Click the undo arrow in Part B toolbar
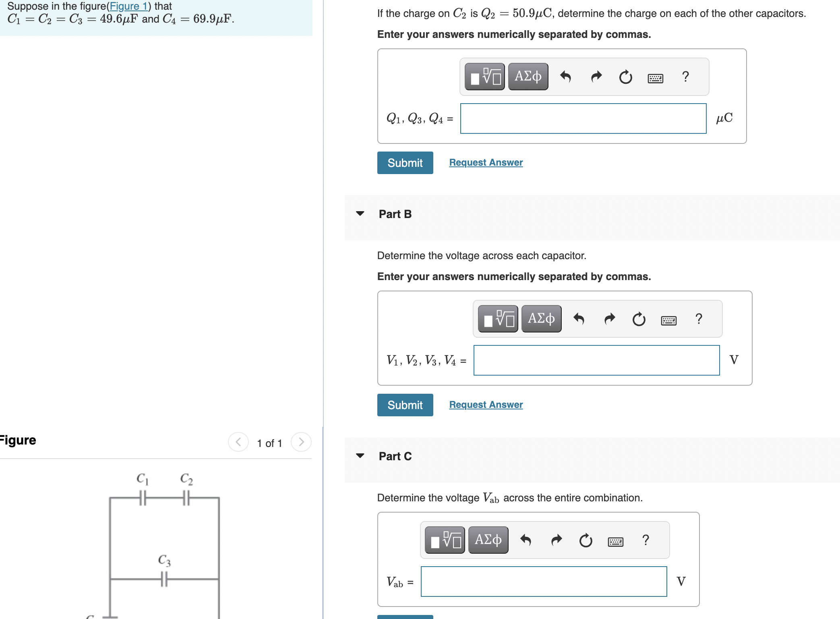This screenshot has height=619, width=840. coord(579,319)
